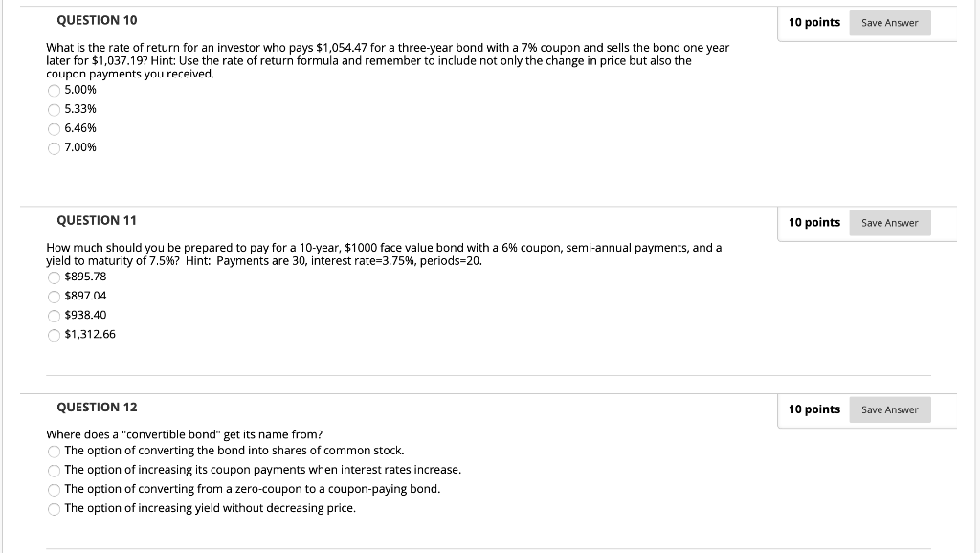This screenshot has height=553, width=980.
Task: Save the answer for Question 12
Action: point(889,409)
